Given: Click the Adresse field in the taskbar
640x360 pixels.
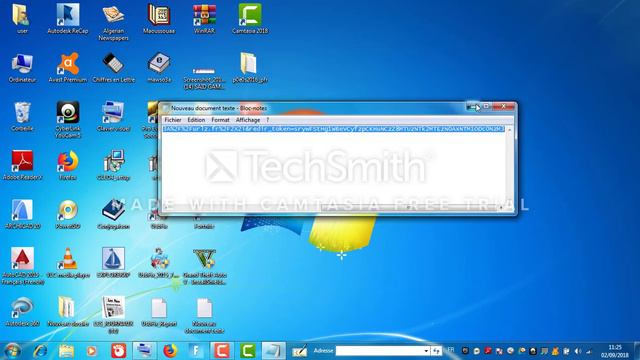Looking at the screenshot, I should click(379, 351).
